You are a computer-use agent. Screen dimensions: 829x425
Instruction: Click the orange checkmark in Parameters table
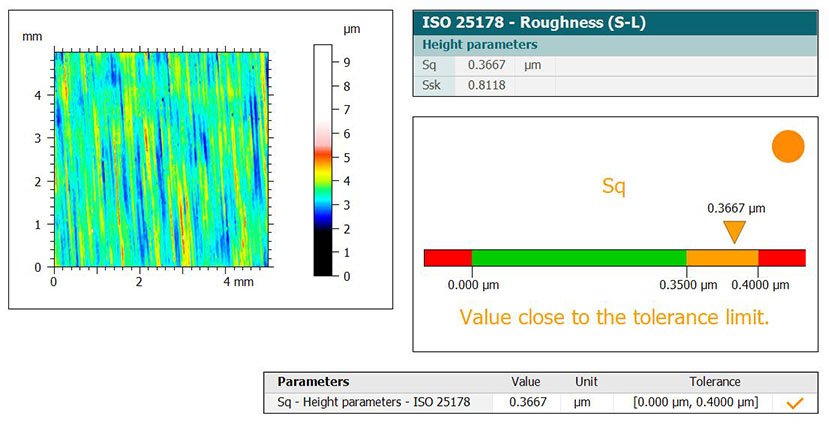pos(795,403)
